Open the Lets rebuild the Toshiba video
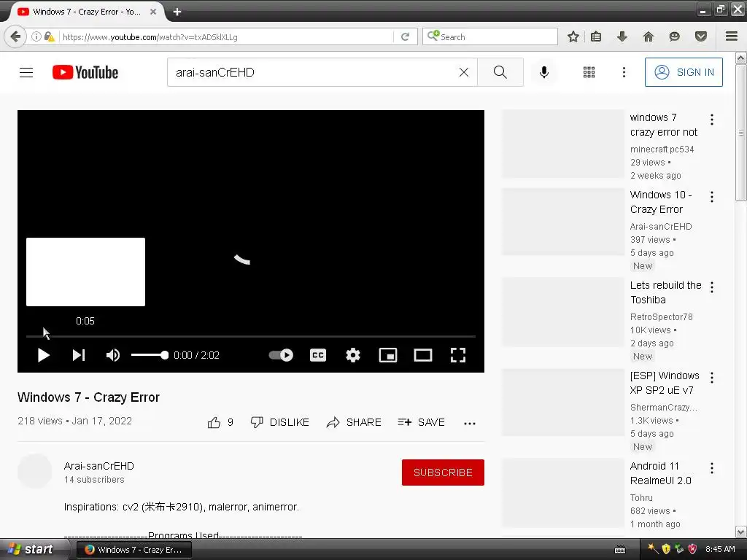Screen dimensions: 747x560 (x=665, y=292)
